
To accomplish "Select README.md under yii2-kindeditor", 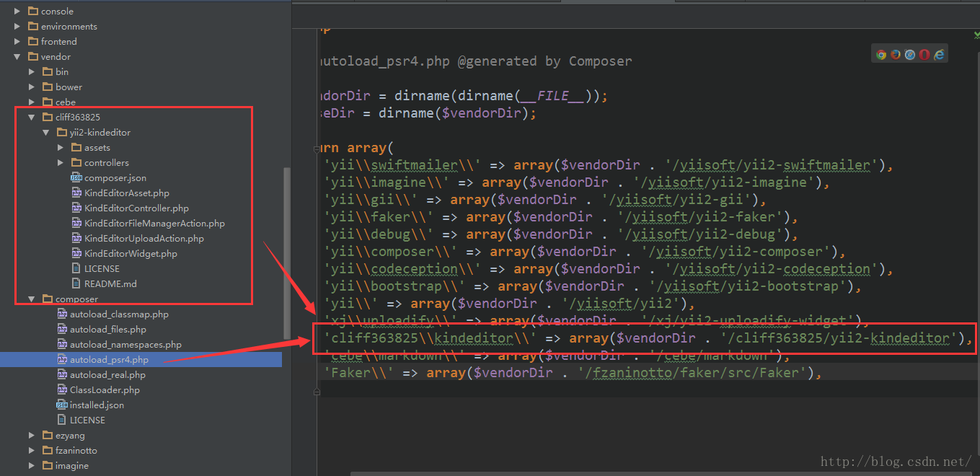I will click(110, 283).
